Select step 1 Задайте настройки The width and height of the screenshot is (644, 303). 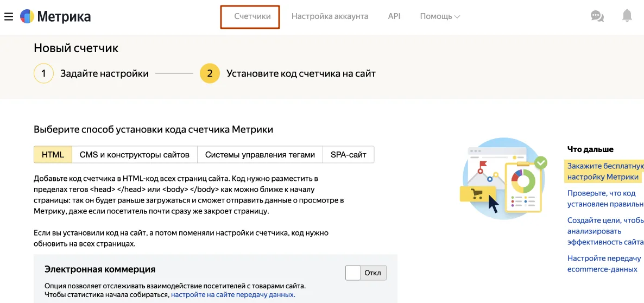click(91, 74)
